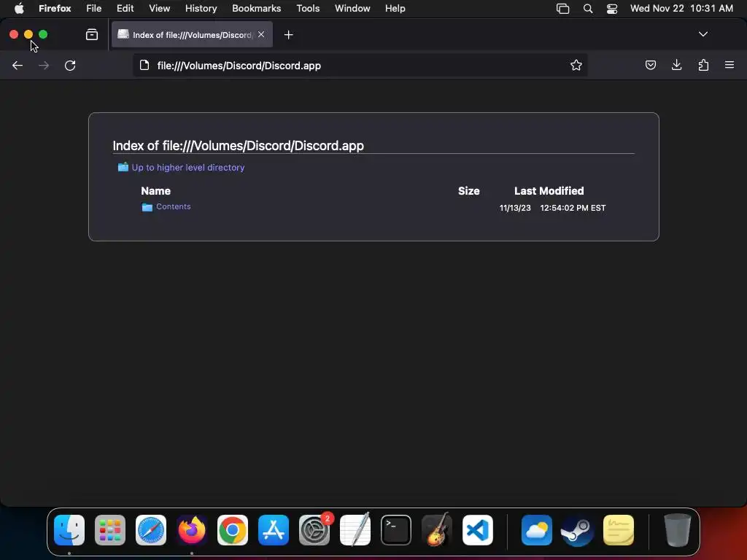Open the Help menu
Screen dimensions: 747x560
click(395, 9)
